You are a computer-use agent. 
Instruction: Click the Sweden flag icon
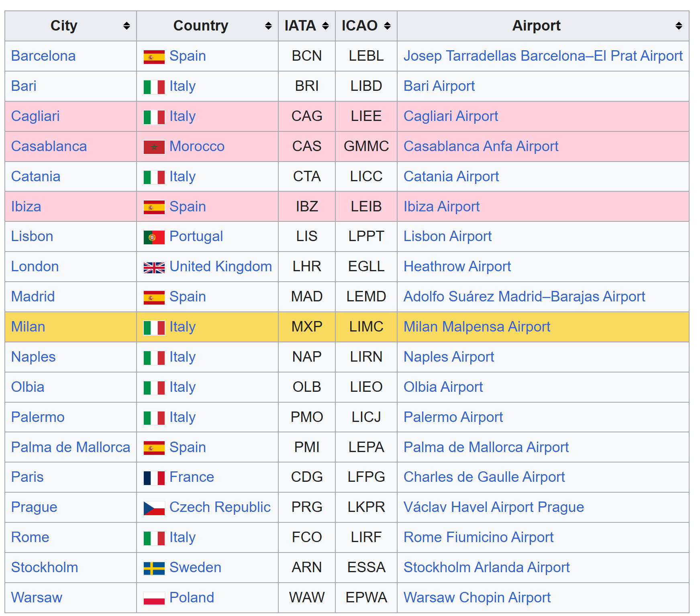coord(154,568)
